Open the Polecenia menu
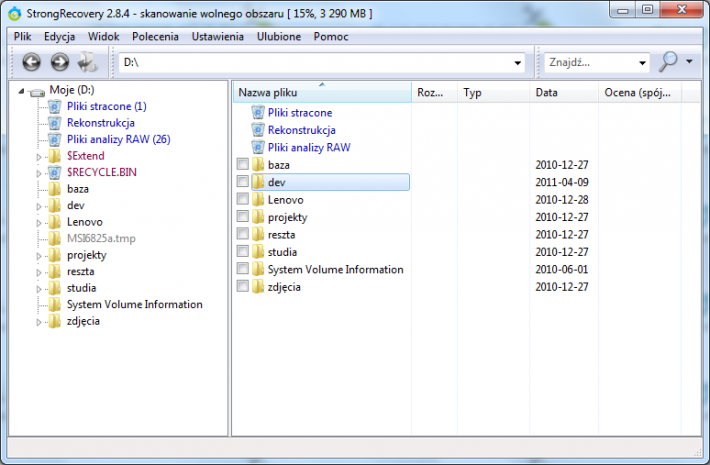710x465 pixels. (155, 37)
